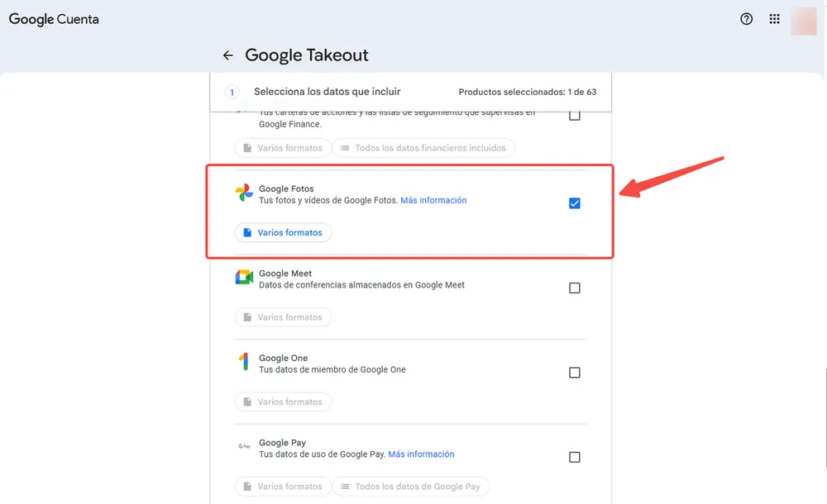
Task: Click Tus datos de miembro de Google One
Action: 332,369
